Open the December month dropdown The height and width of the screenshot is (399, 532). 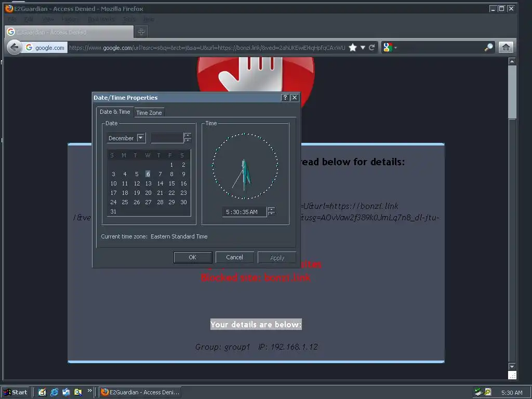click(140, 138)
